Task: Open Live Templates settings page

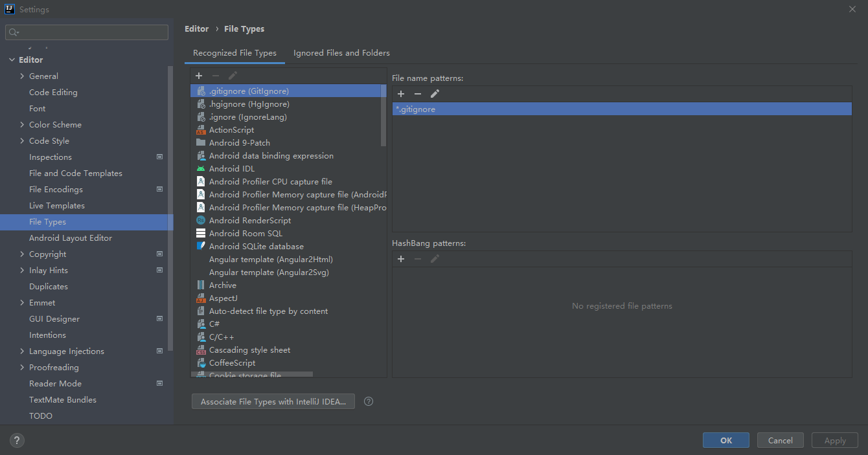Action: [x=57, y=206]
